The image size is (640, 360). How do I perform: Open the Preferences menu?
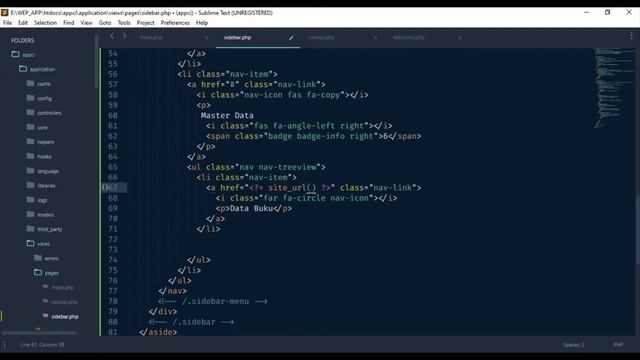click(175, 23)
